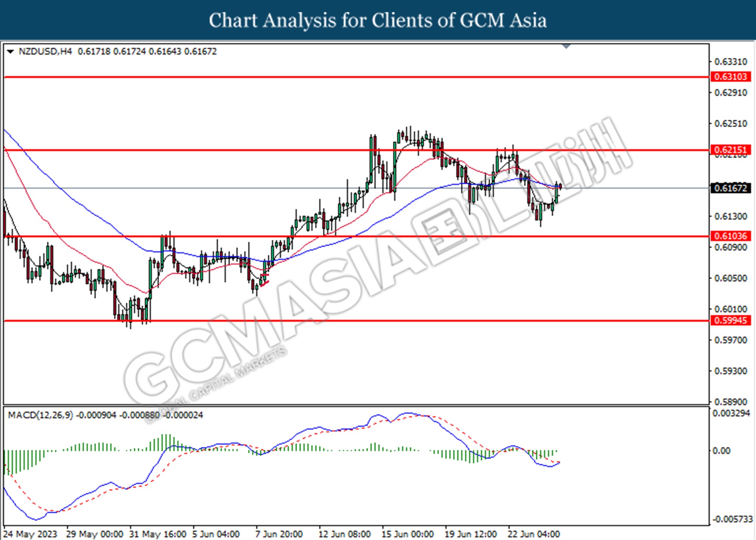This screenshot has width=756, height=540.
Task: Click the 0.62910 price scale value
Action: pyautogui.click(x=731, y=93)
